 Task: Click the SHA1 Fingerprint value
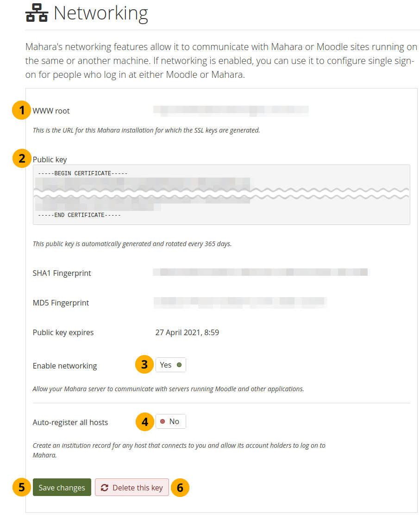point(262,272)
